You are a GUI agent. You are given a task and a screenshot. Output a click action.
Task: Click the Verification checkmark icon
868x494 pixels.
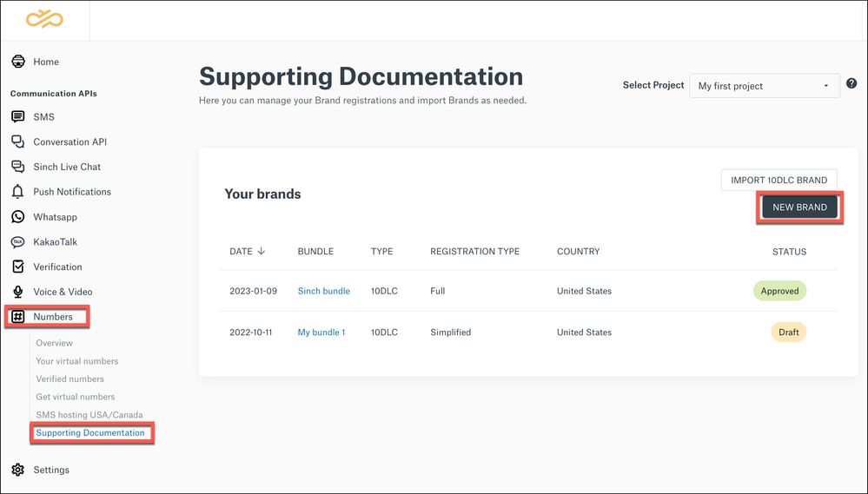pos(17,267)
